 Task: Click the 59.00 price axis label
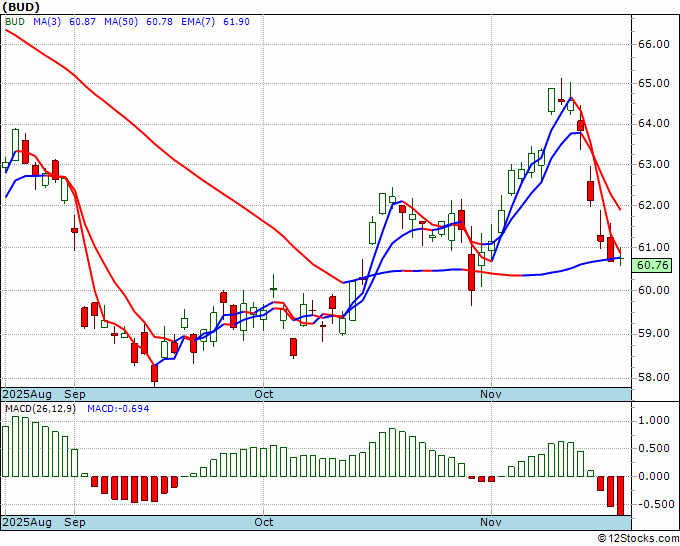tap(654, 333)
